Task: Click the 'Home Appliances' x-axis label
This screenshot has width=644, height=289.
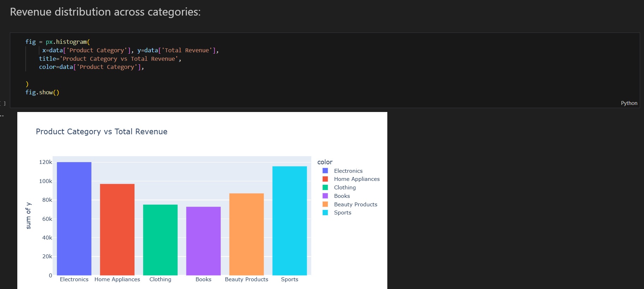Action: pyautogui.click(x=117, y=279)
